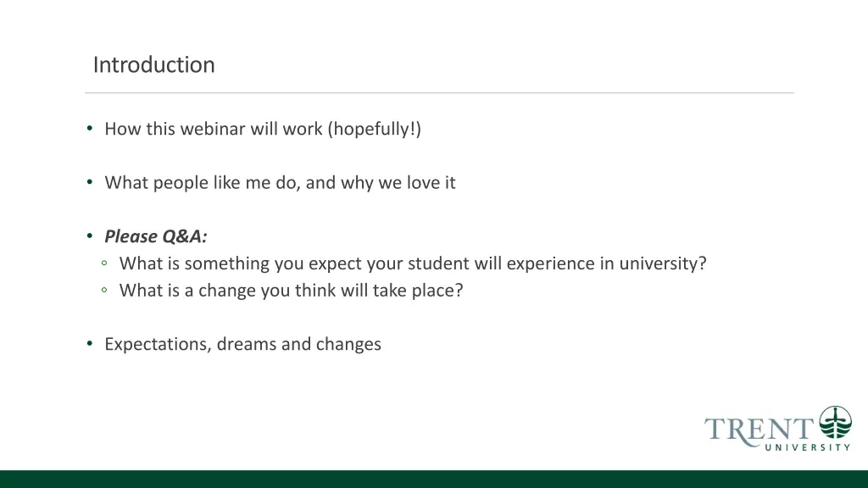This screenshot has width=868, height=488.
Task: Click the 'How this webinar will work' bullet
Action: tap(263, 129)
